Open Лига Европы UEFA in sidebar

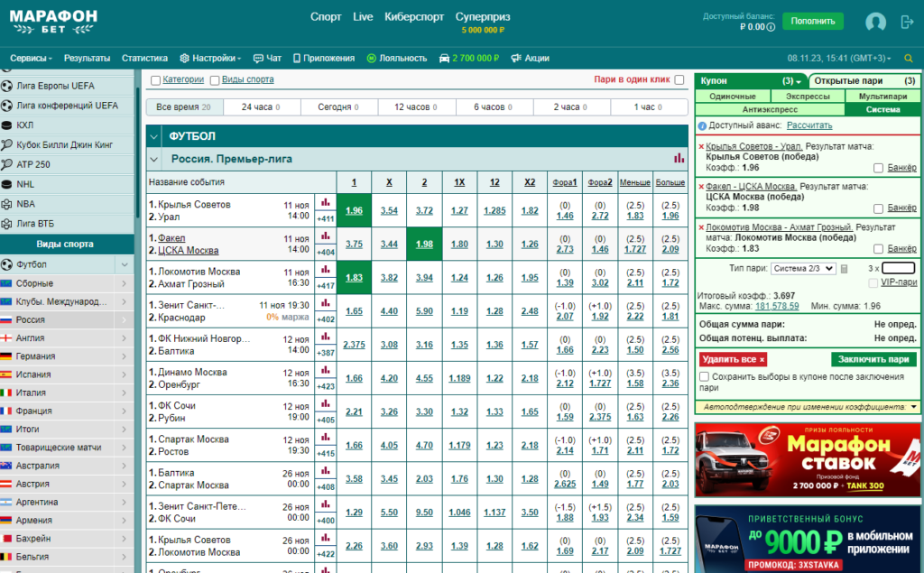pos(67,86)
